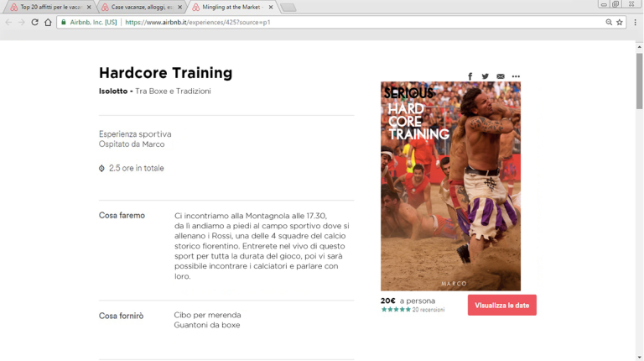This screenshot has height=361, width=644.
Task: Click the address bar URL field
Action: pyautogui.click(x=329, y=22)
